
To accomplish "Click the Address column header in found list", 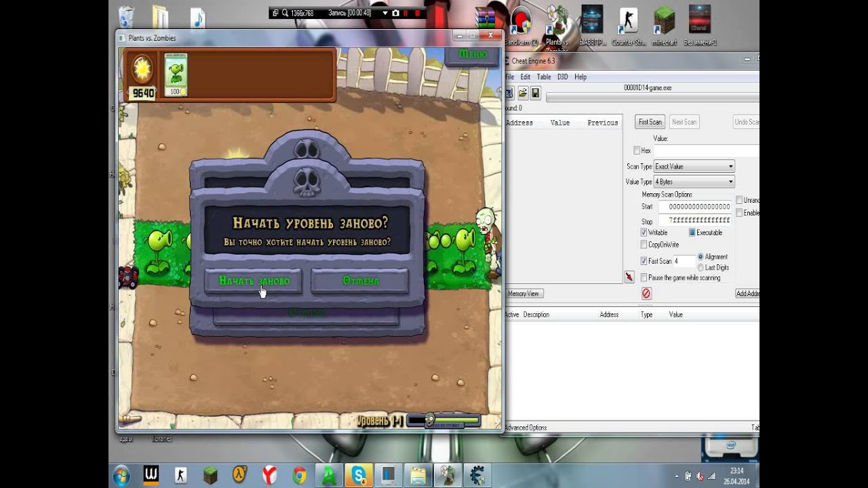I will tap(519, 123).
